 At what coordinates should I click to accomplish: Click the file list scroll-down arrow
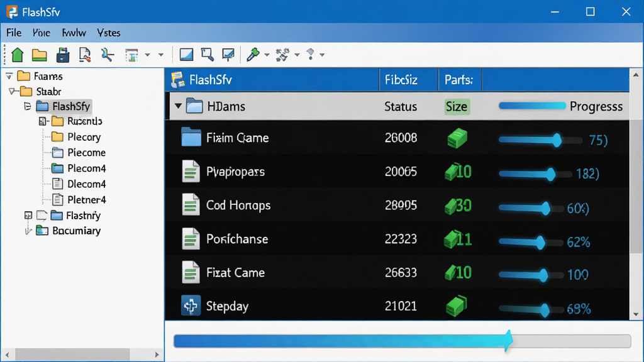pos(636,314)
